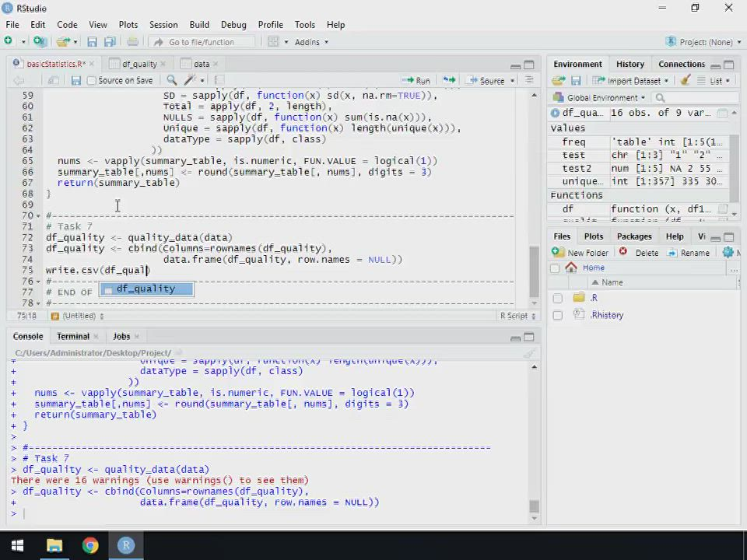The image size is (747, 560).
Task: Click the code tools magic wand icon
Action: pyautogui.click(x=189, y=80)
